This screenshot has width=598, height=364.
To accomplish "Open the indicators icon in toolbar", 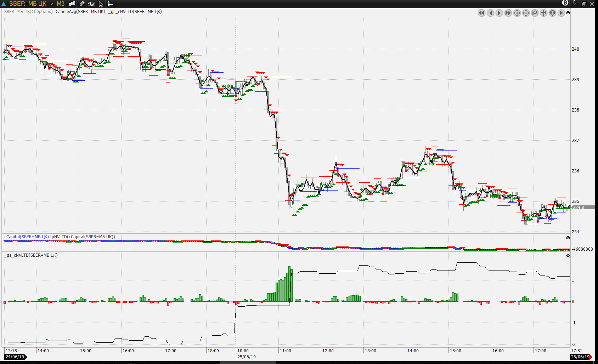I will [91, 4].
